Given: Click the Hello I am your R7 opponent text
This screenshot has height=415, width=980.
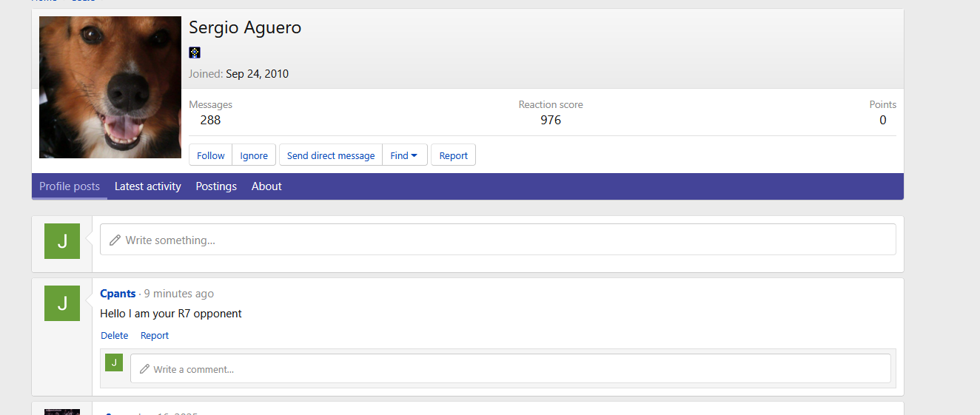Looking at the screenshot, I should (171, 314).
